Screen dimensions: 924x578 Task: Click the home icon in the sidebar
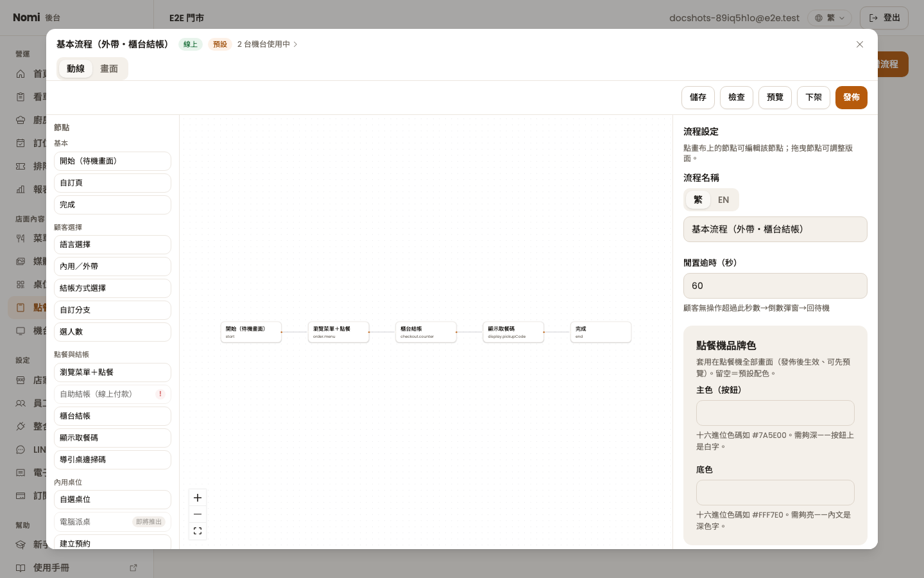(x=21, y=74)
